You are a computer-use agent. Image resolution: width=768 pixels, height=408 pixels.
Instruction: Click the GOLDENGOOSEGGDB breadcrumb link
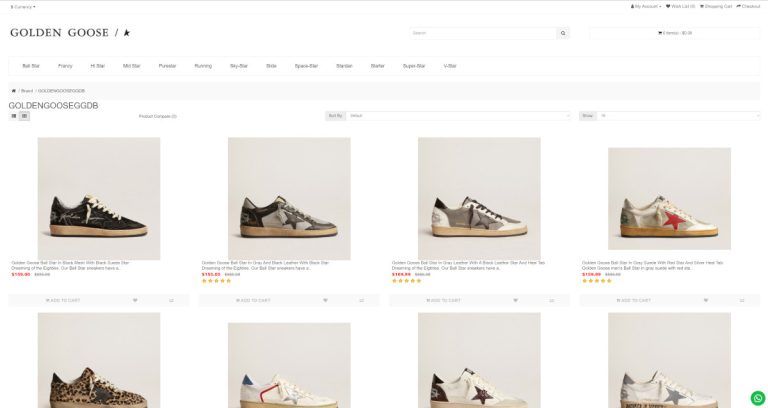coord(62,91)
